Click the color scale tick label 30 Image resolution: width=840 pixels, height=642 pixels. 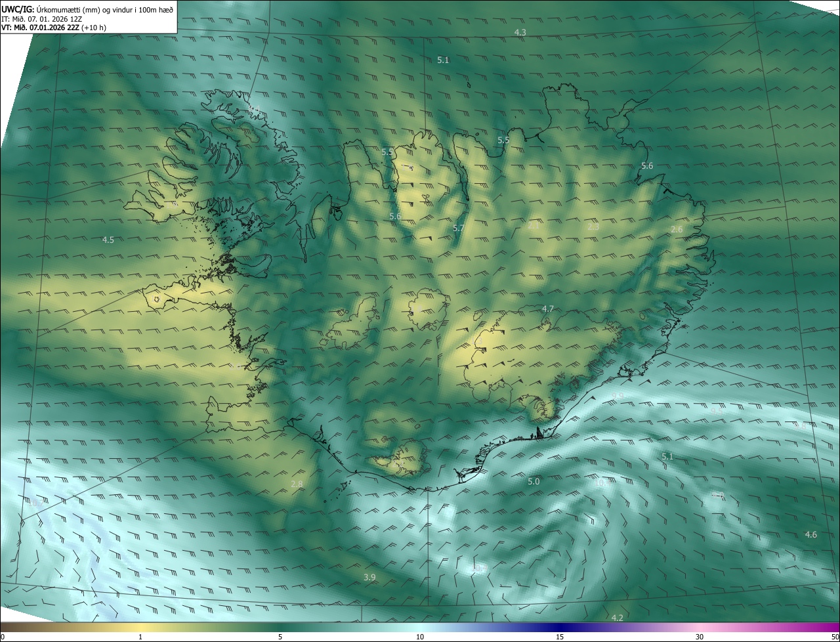pyautogui.click(x=700, y=637)
